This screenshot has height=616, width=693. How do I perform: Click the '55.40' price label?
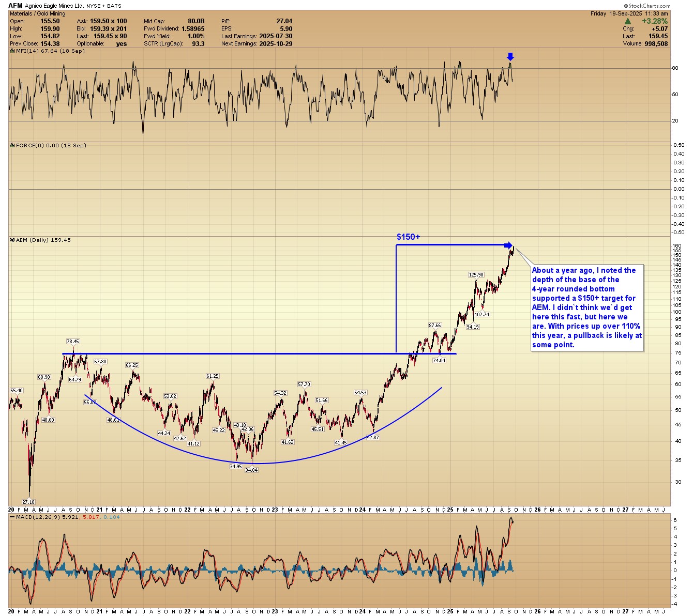tap(17, 390)
